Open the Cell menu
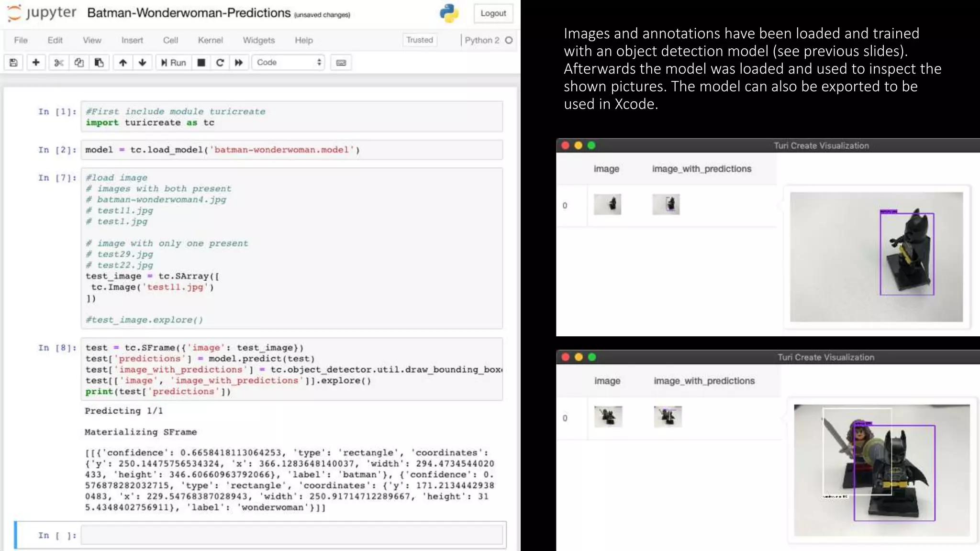The image size is (980, 551). pos(170,40)
